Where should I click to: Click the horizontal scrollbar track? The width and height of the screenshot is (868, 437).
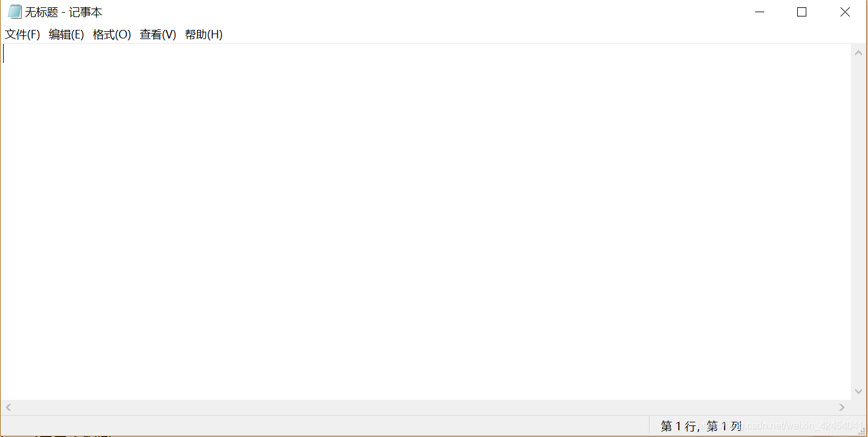[x=425, y=407]
